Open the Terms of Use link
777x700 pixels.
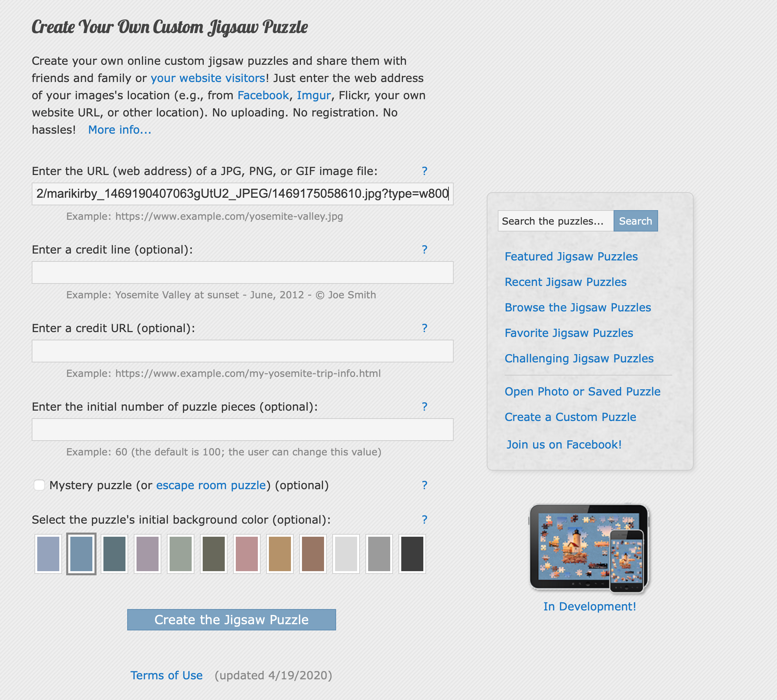(x=166, y=676)
